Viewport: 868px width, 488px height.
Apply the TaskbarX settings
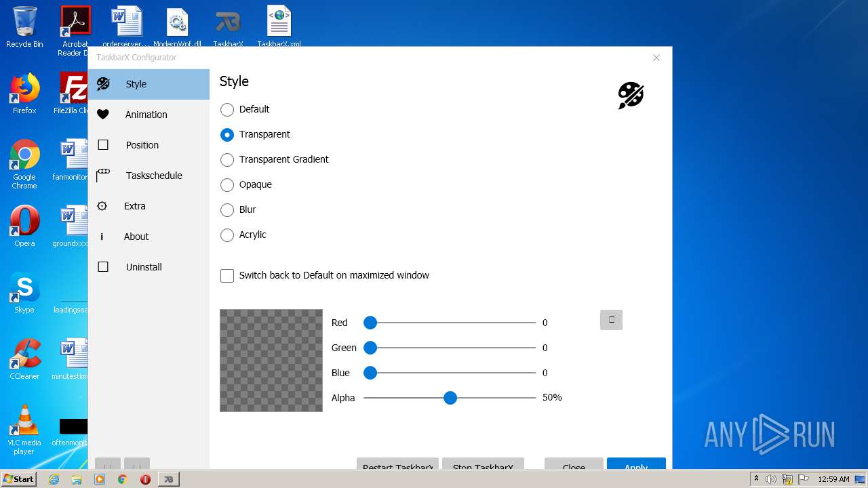(x=636, y=464)
